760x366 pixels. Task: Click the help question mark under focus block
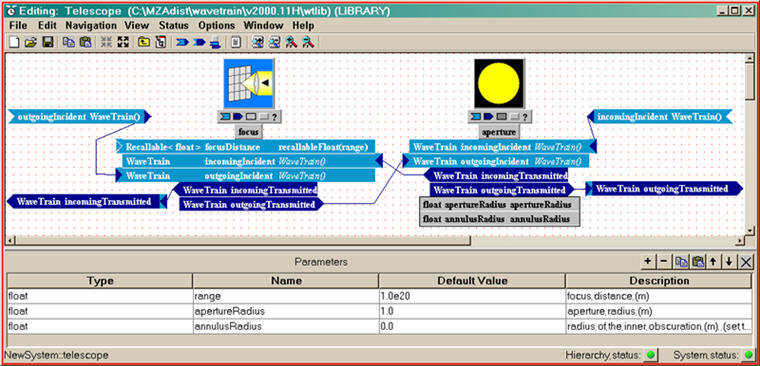pos(274,117)
